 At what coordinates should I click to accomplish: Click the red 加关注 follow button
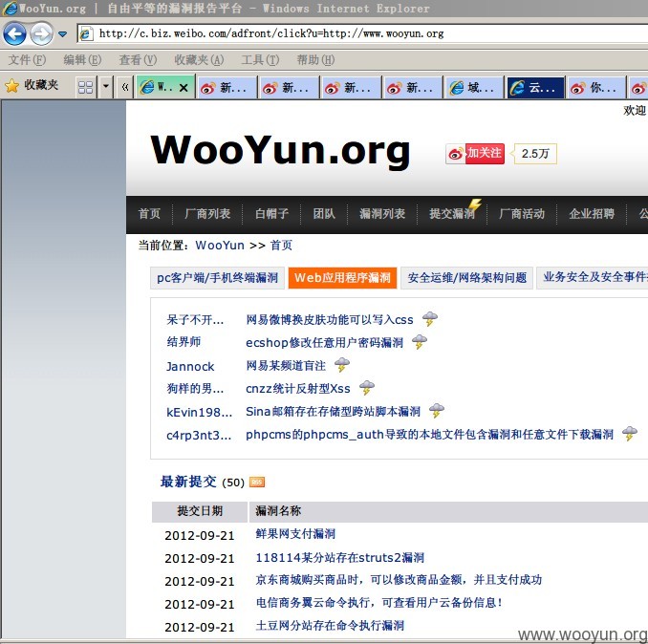[x=475, y=154]
